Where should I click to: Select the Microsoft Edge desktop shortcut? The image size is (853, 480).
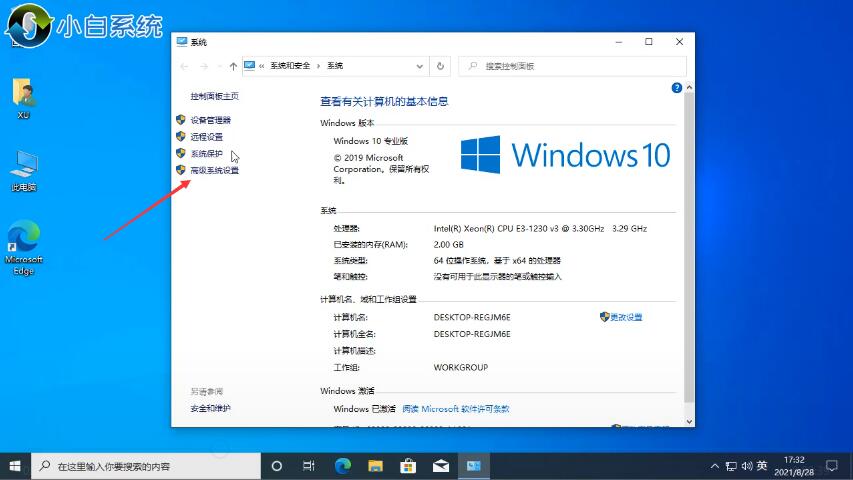23,248
